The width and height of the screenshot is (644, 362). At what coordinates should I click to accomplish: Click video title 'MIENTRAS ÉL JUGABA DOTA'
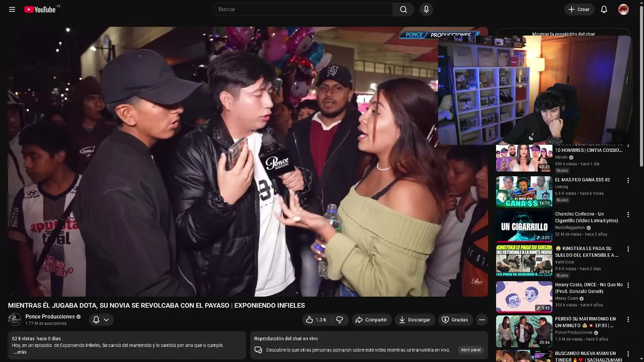click(156, 305)
